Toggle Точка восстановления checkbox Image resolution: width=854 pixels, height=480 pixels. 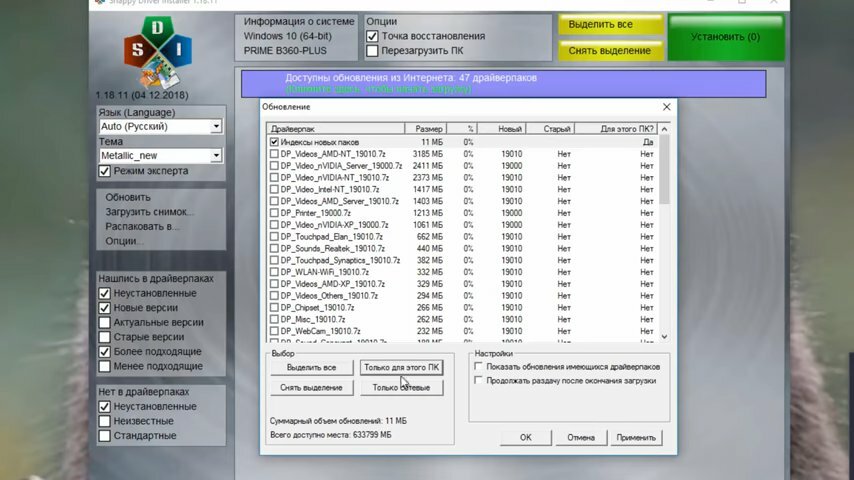pos(372,36)
